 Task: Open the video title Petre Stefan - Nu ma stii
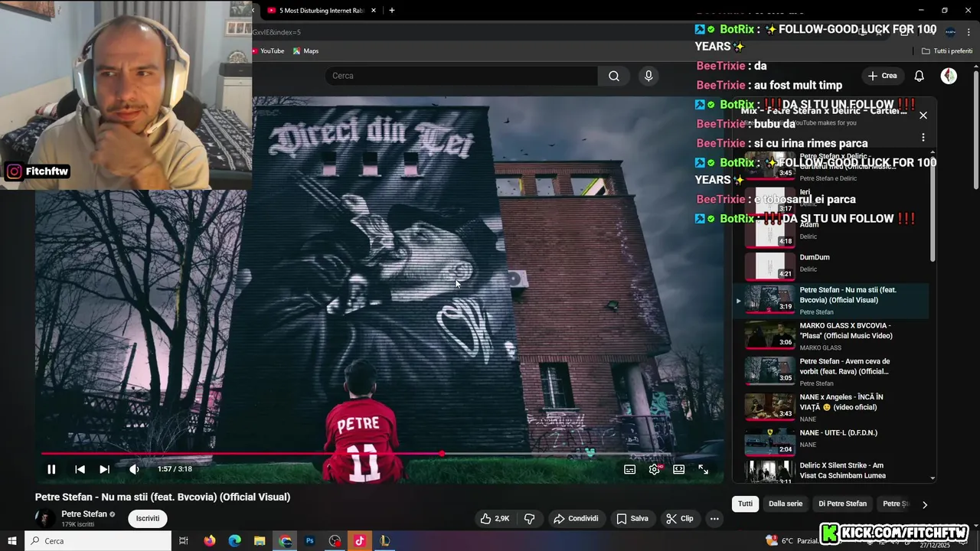click(162, 497)
